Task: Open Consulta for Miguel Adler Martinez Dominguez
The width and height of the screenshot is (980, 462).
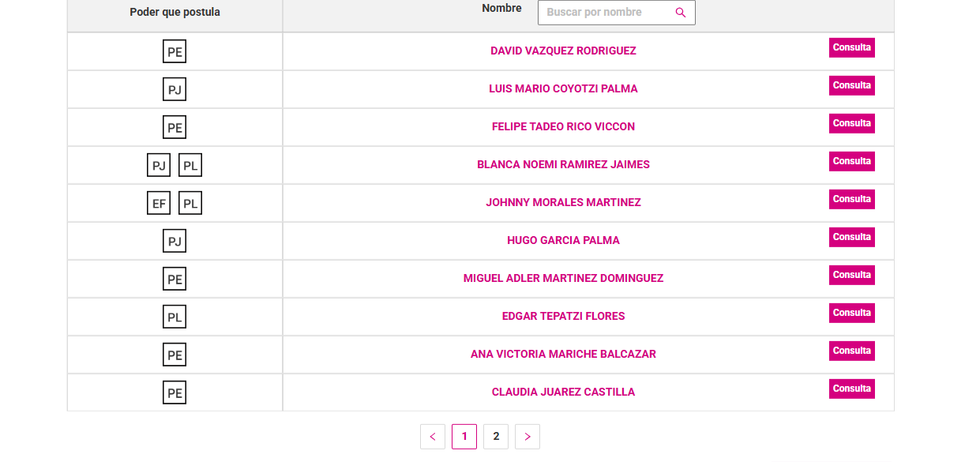Action: (x=852, y=275)
